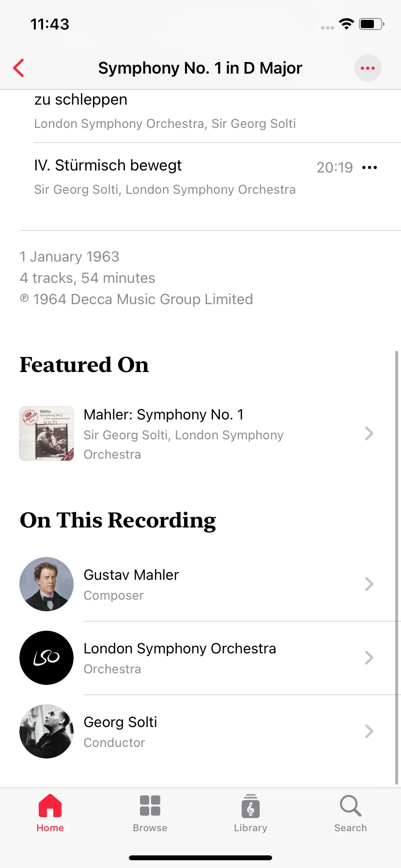Tap the Wi-Fi status icon
401x868 pixels.
(x=346, y=24)
